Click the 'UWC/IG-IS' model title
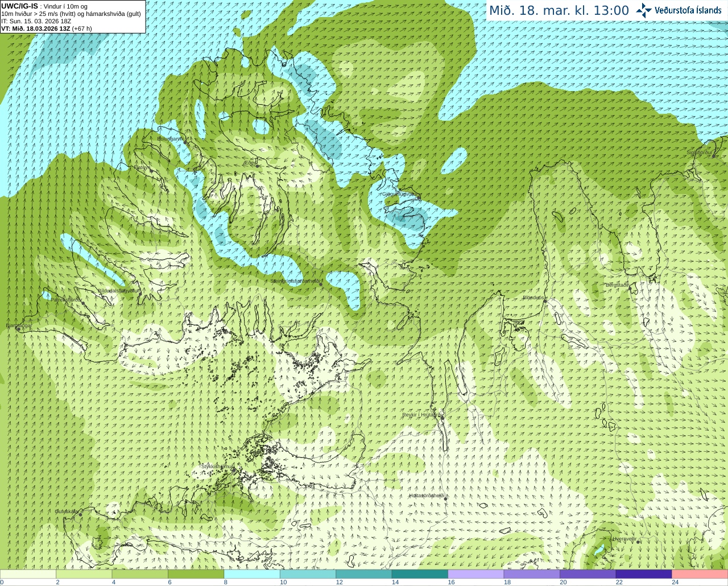 [19, 6]
